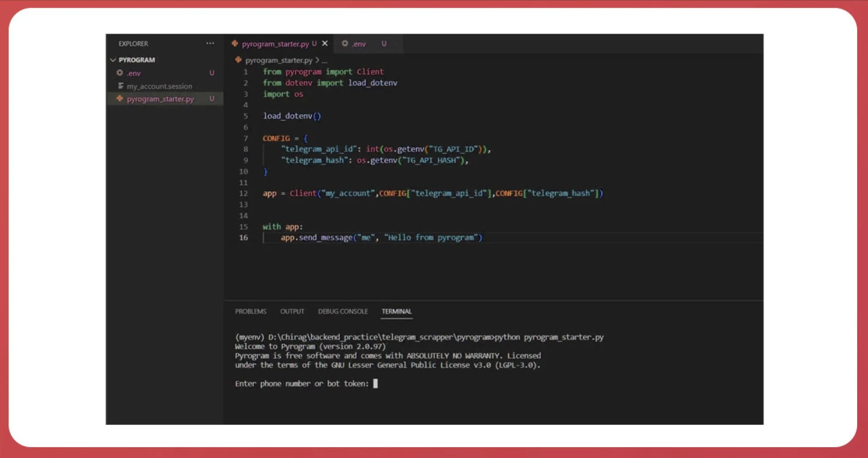Select the TERMINAL panel tab
868x458 pixels.
[396, 311]
